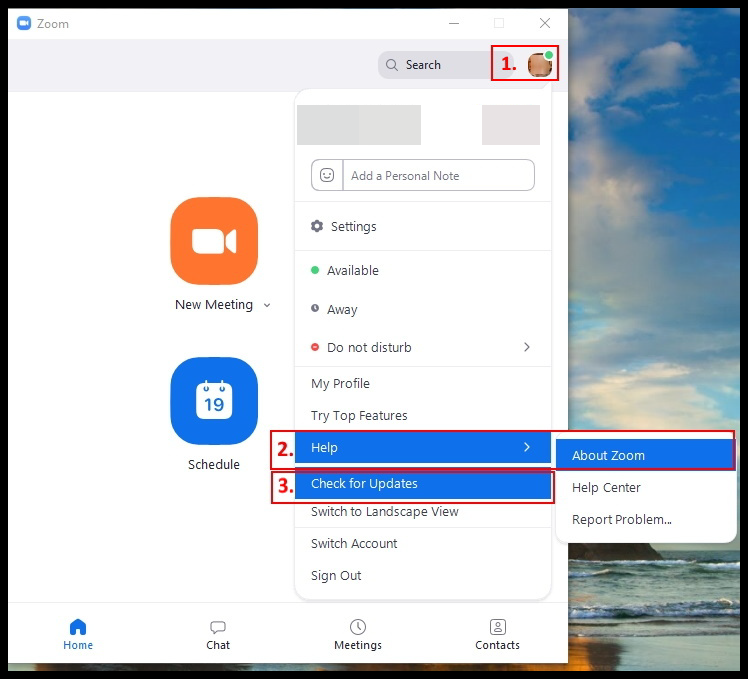The image size is (748, 679).
Task: Click the blue Schedule calendar icon
Action: [x=214, y=401]
